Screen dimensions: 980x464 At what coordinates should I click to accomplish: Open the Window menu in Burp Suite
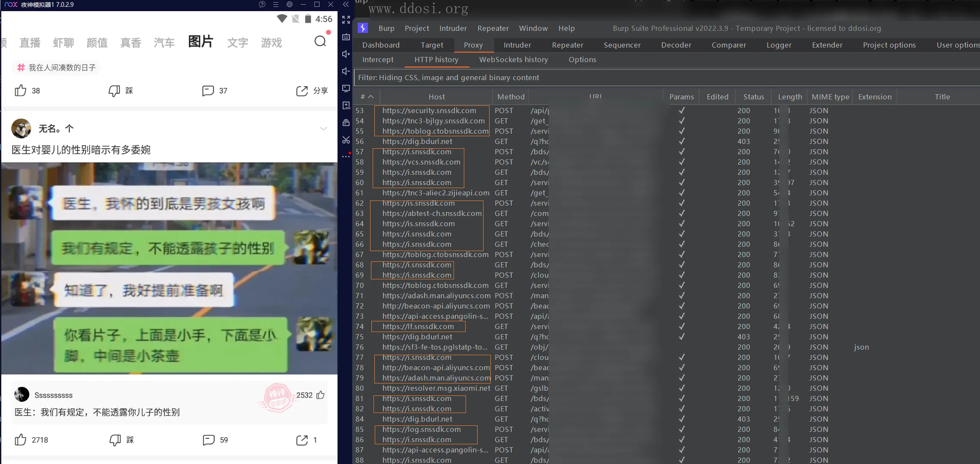(533, 28)
